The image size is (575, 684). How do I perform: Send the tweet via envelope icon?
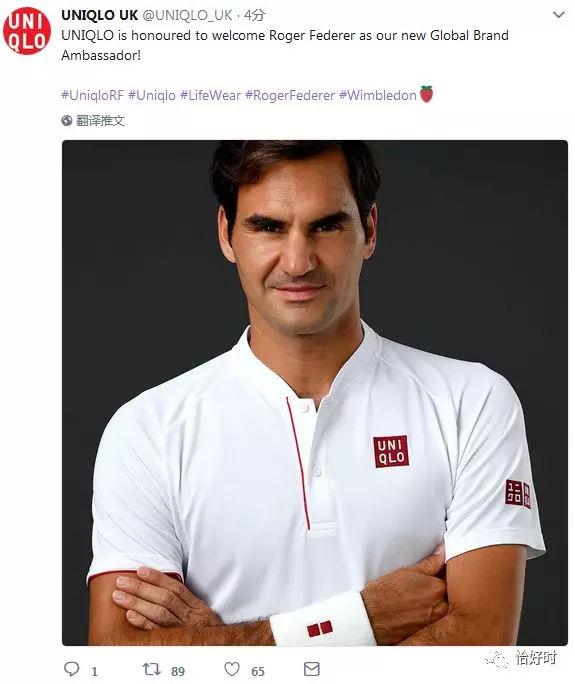(x=311, y=669)
